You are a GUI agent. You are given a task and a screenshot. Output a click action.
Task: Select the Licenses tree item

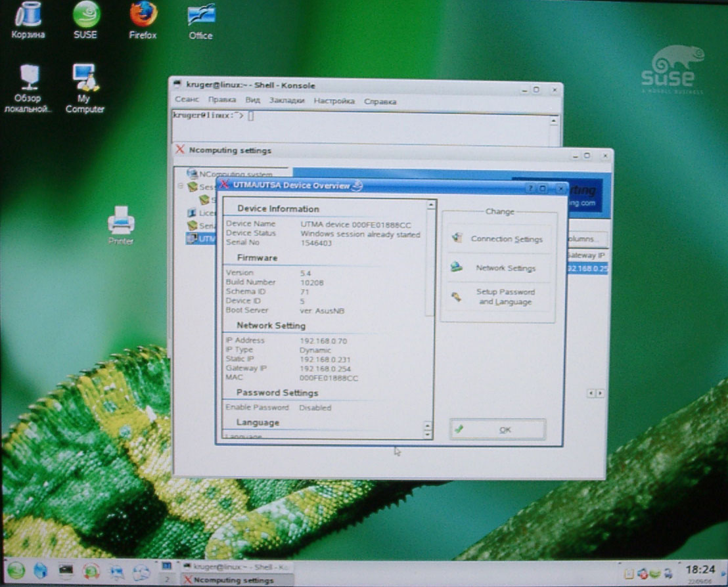click(201, 213)
